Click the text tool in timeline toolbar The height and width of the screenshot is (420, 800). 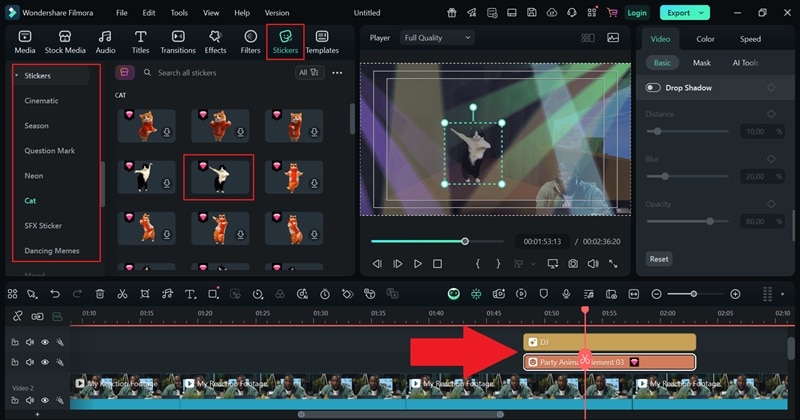[x=190, y=293]
